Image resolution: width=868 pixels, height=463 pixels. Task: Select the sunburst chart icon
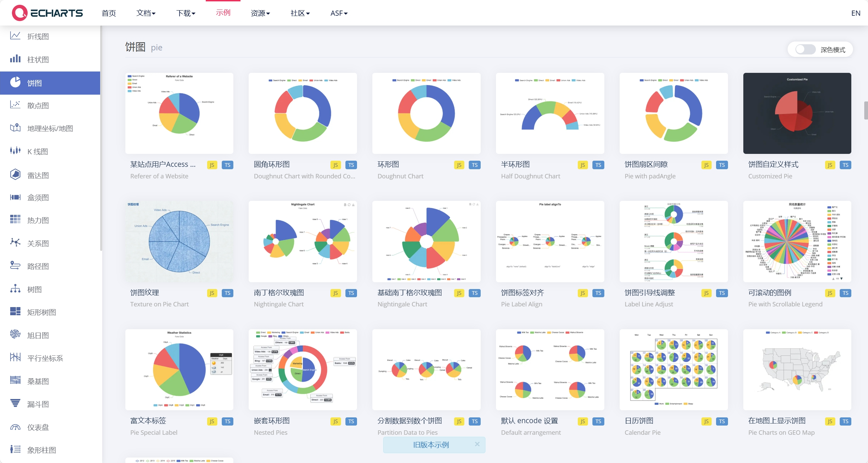[15, 334]
